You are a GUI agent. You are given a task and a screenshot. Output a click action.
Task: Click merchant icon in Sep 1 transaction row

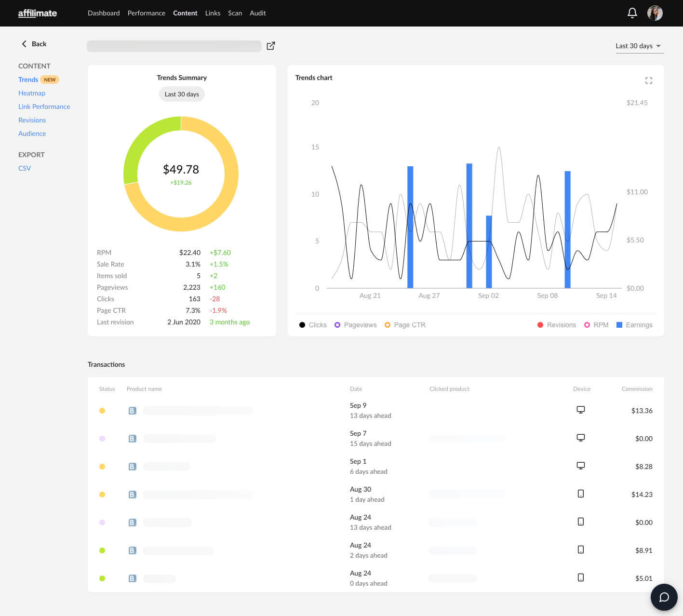coord(133,467)
